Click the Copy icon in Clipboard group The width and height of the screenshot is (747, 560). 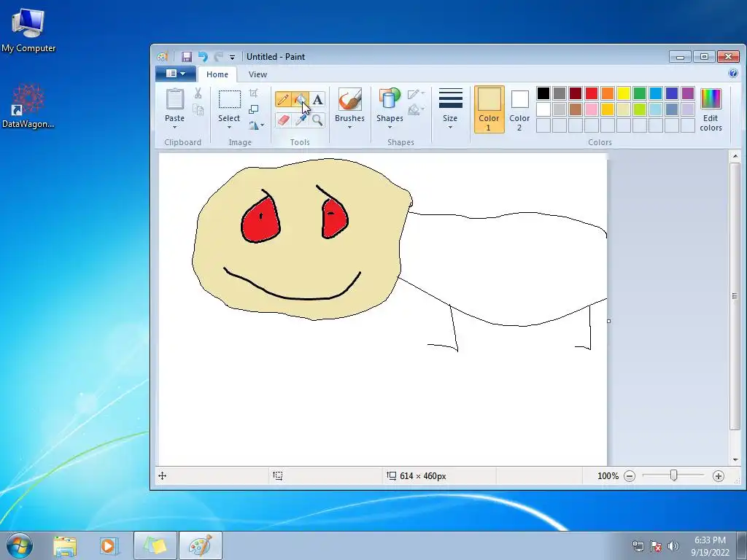(198, 110)
